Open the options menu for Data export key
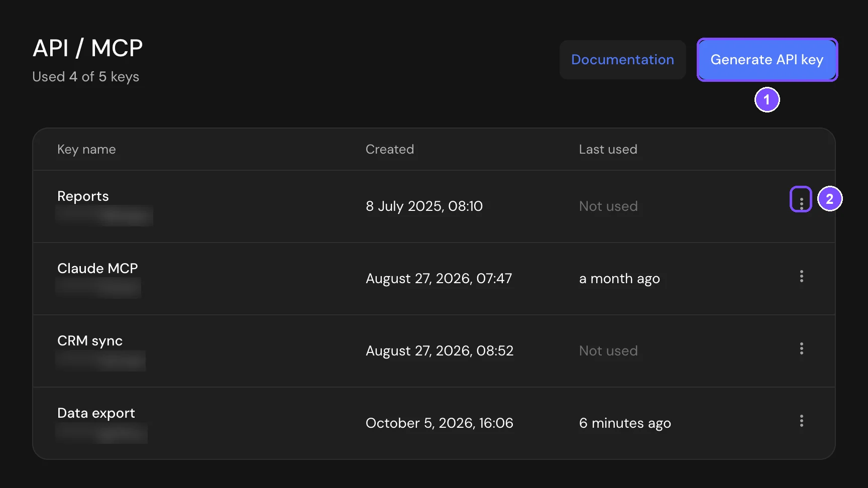868x488 pixels. coord(801,421)
